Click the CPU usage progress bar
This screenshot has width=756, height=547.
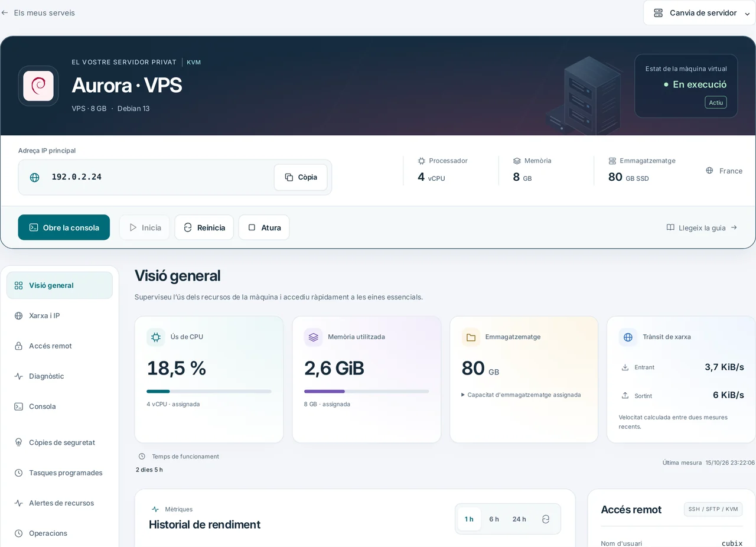(209, 391)
